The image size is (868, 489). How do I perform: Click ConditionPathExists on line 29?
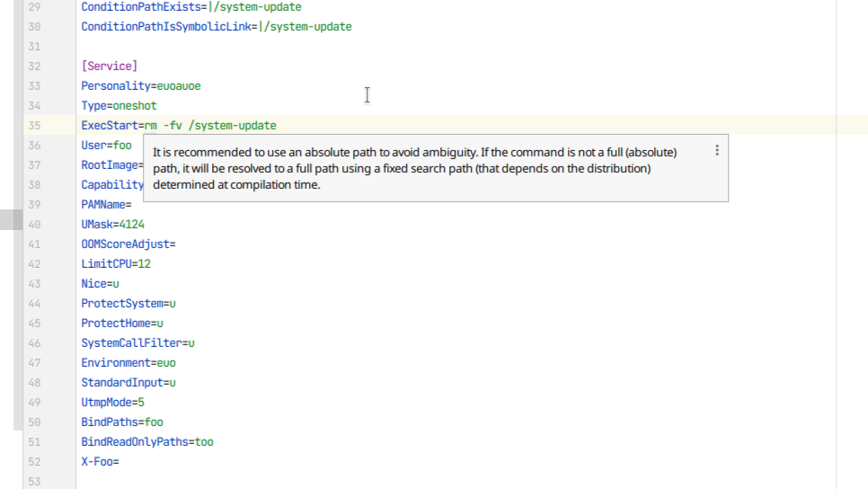click(141, 6)
